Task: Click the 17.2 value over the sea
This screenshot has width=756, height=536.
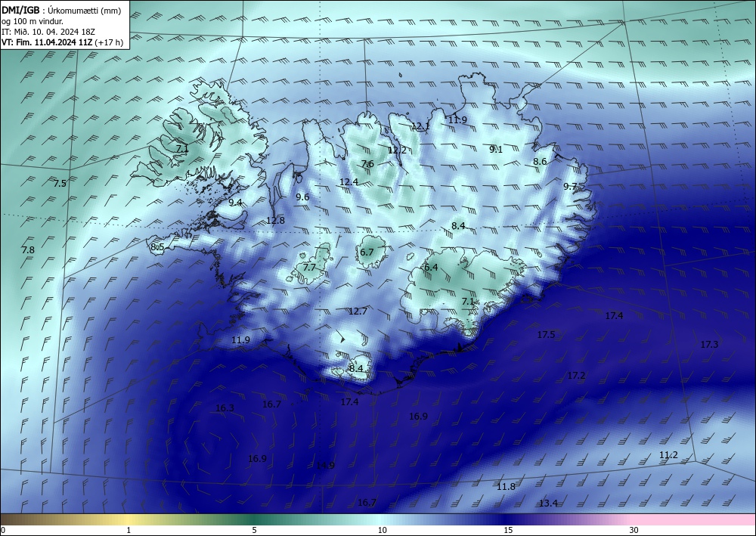Action: pyautogui.click(x=576, y=375)
